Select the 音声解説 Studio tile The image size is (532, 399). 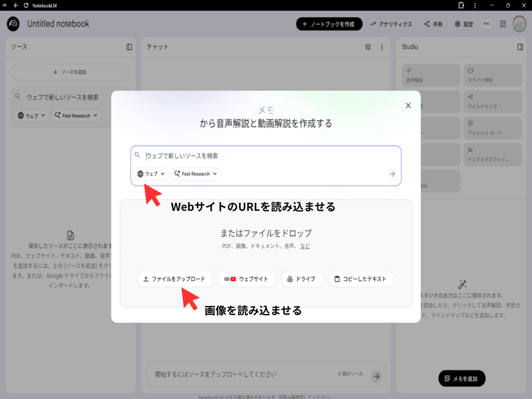(x=431, y=75)
